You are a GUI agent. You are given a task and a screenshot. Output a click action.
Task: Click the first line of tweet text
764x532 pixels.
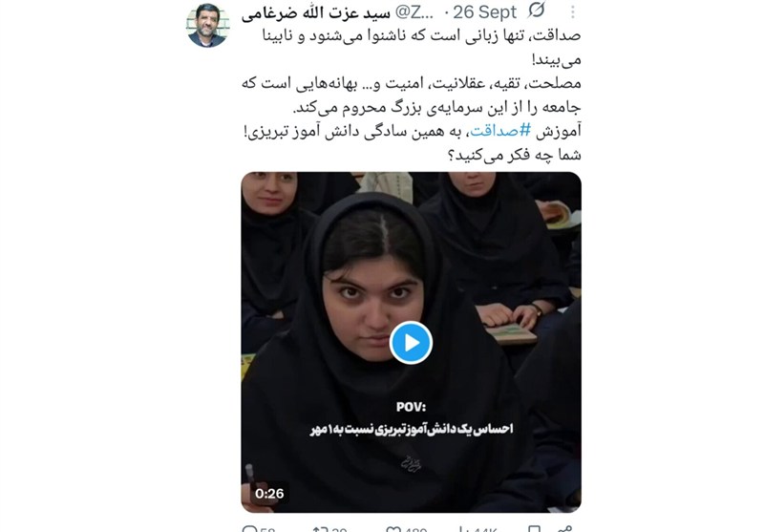(421, 36)
